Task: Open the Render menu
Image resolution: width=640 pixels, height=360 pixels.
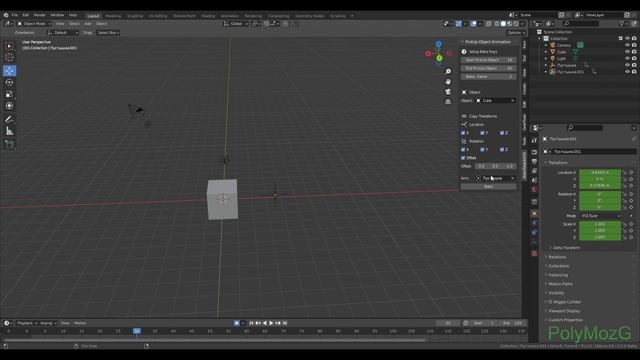Action: point(40,15)
